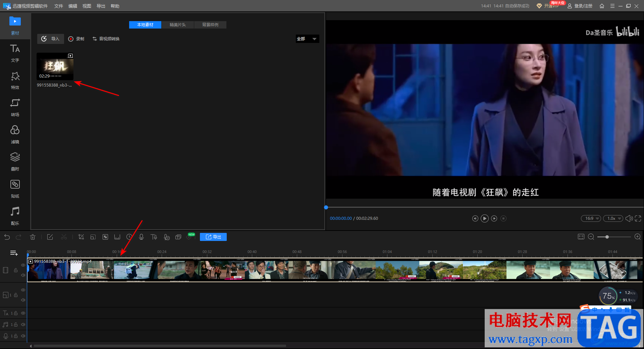Open the 转场 transitions panel
Viewport: 644px width, 349px height.
pos(15,107)
